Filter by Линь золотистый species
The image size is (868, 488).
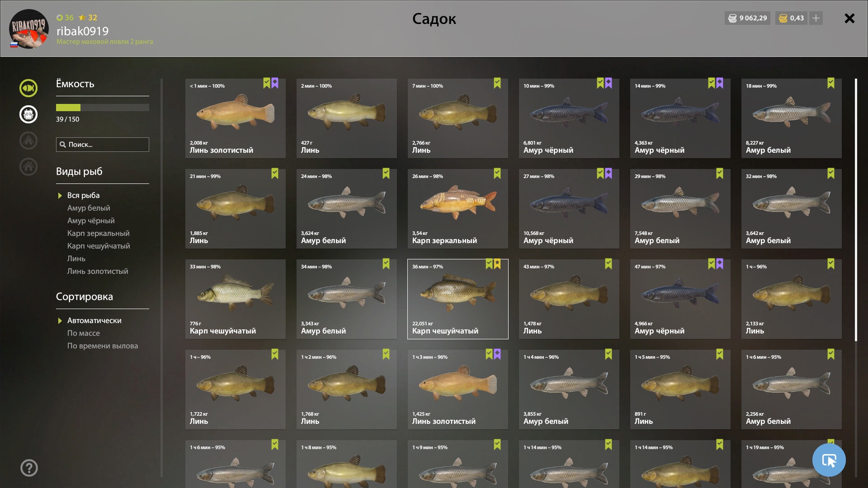(98, 271)
